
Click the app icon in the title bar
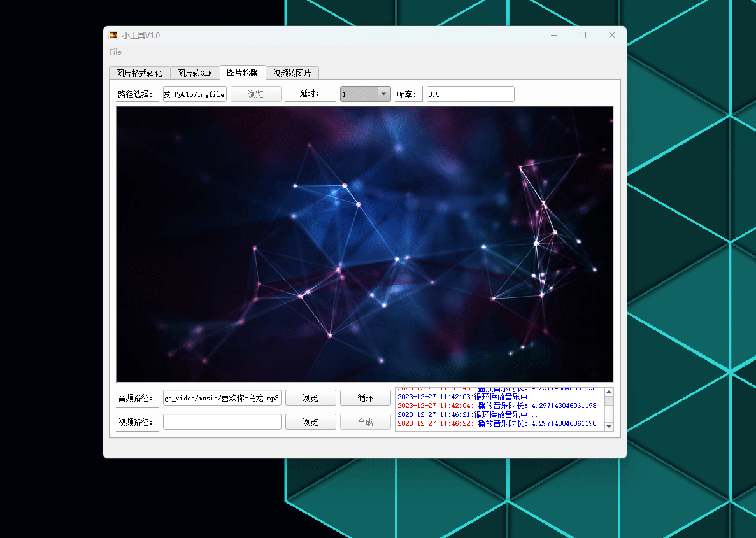coord(113,35)
